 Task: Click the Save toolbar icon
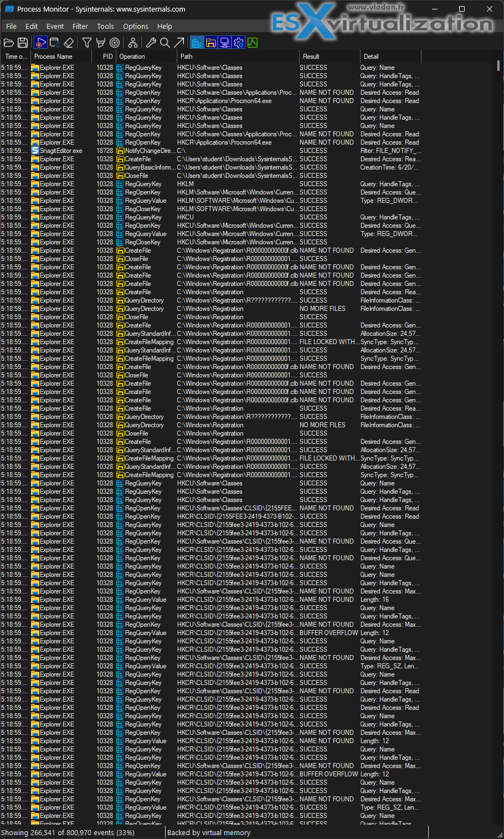coord(23,43)
